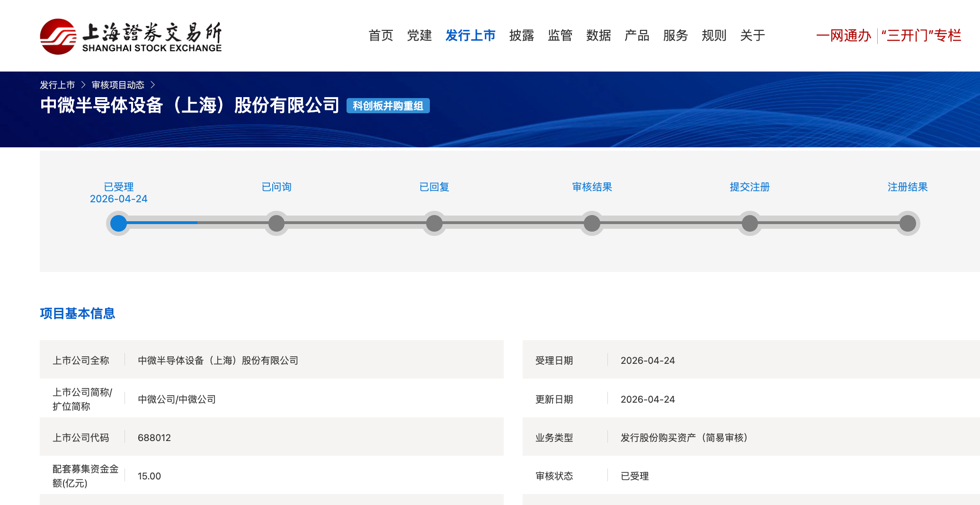Screen dimensions: 980x505
Task: Select the 审核结果 progress step dot
Action: pyautogui.click(x=592, y=223)
